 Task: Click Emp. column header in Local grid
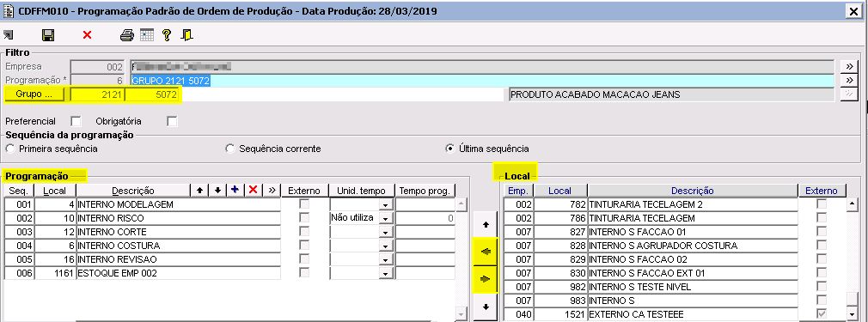[518, 191]
